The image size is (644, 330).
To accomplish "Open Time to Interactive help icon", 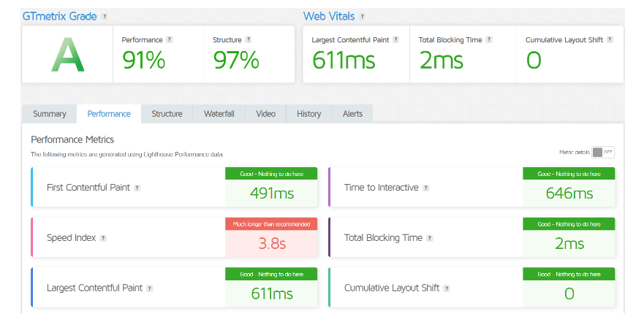I will [x=426, y=188].
